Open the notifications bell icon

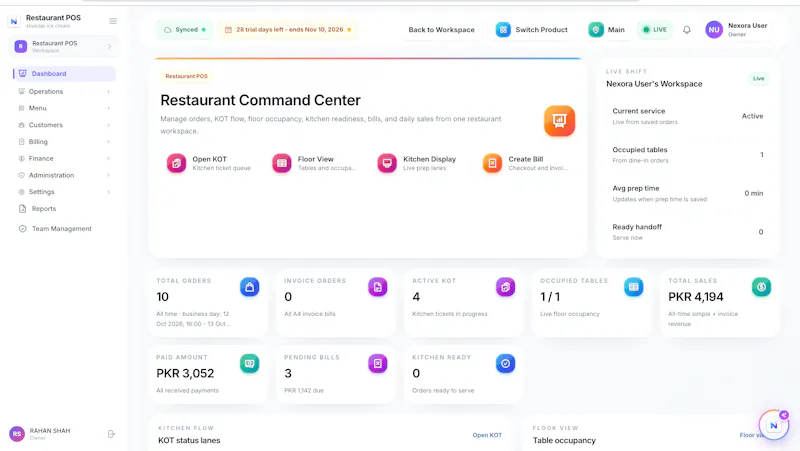pos(687,30)
